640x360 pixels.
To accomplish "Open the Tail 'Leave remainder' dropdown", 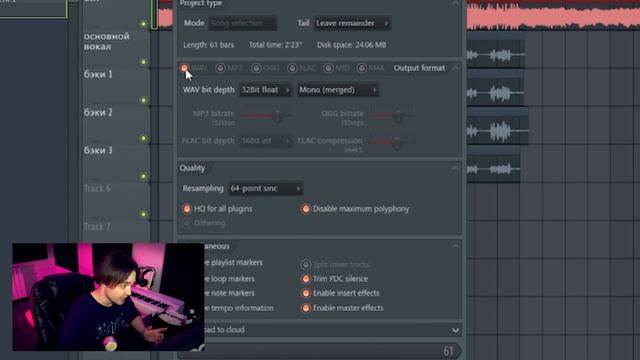I will tap(352, 23).
